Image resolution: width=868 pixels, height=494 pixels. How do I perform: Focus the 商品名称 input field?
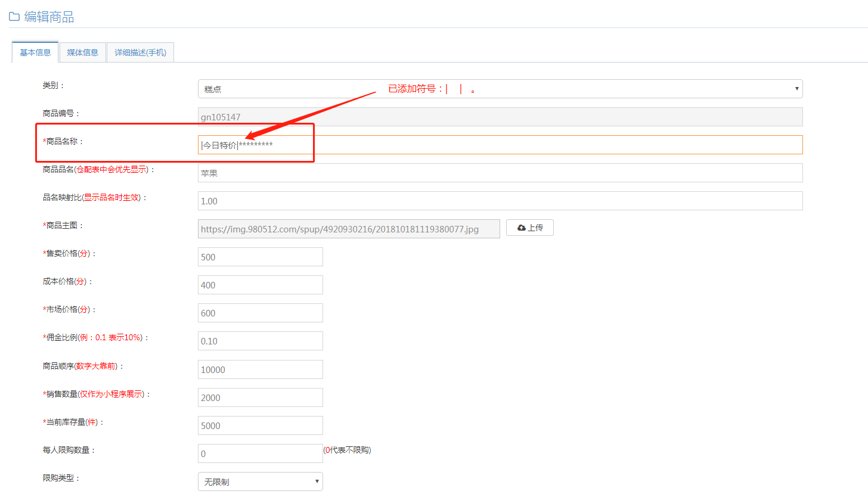(x=500, y=145)
